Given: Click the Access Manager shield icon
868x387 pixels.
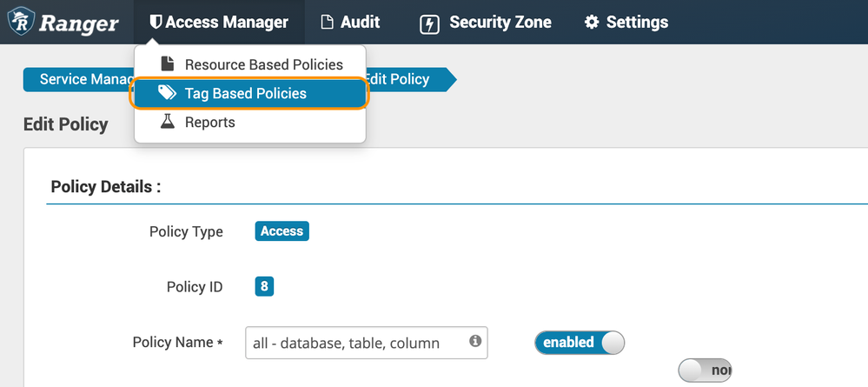Looking at the screenshot, I should click(156, 23).
